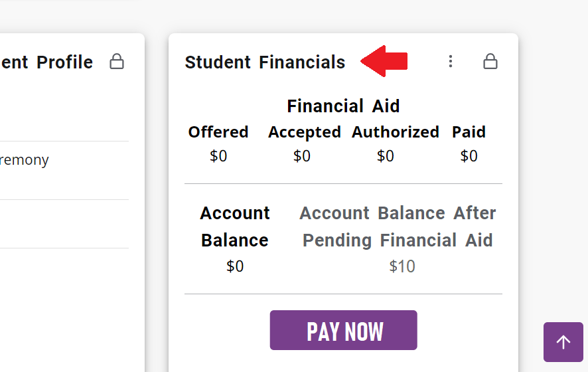Click the Student Financials card title
This screenshot has width=588, height=372.
click(x=265, y=62)
